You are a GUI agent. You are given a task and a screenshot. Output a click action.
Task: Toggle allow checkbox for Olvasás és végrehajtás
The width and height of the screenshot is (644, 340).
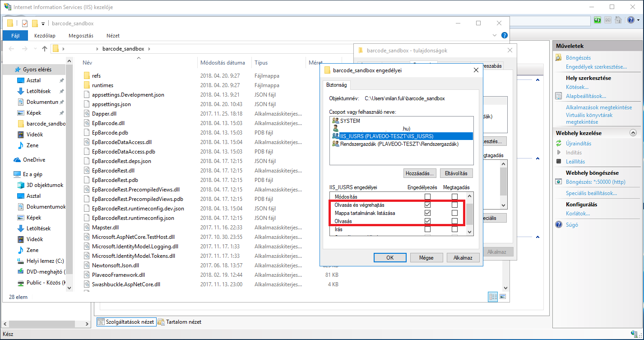click(x=427, y=205)
